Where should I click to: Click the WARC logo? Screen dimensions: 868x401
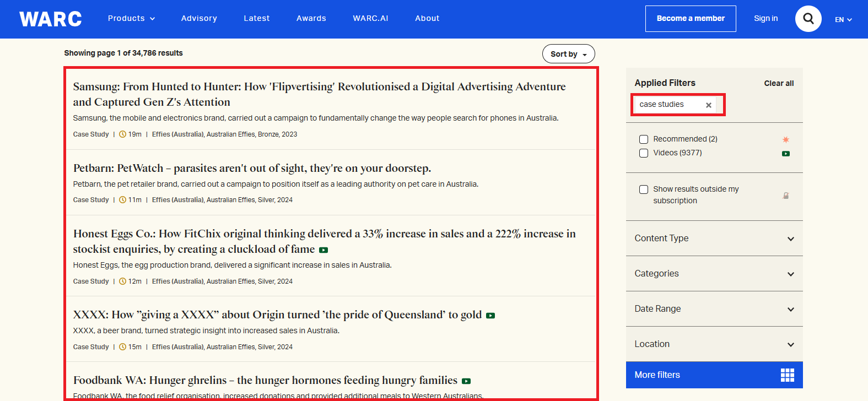click(x=51, y=19)
